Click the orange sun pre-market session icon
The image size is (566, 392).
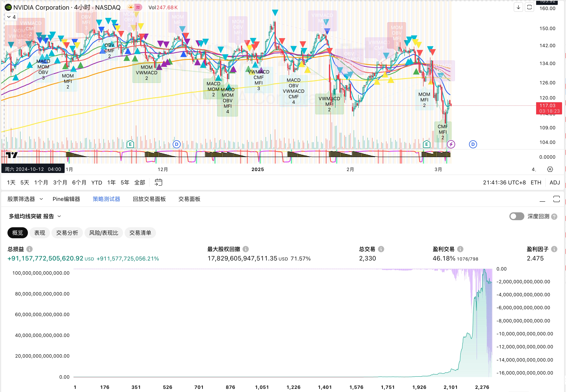[x=131, y=7]
